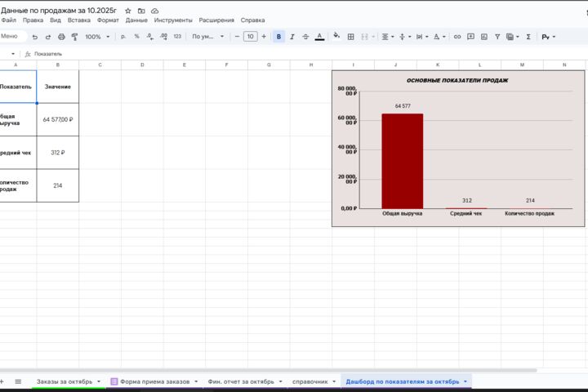Click the dark red Общая выручка bar
Viewport: 588px width, 392px height.
[403, 162]
